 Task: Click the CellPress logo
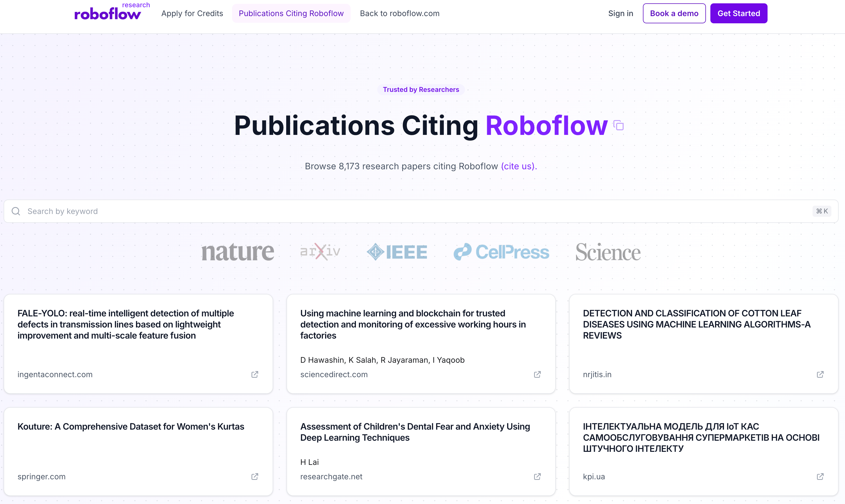coord(501,252)
